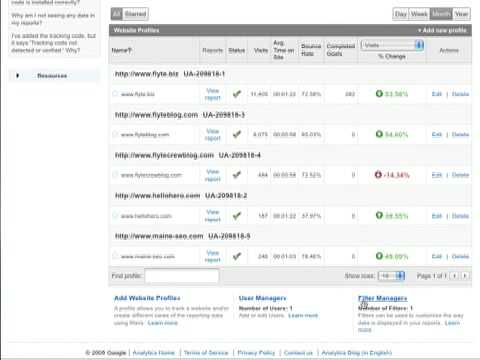Switch to the Year view
This screenshot has height=360, width=480.
462,14
